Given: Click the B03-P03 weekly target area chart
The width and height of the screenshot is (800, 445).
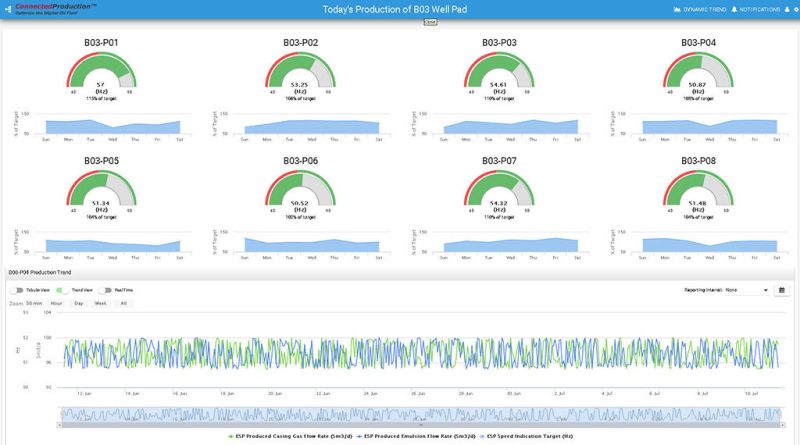Looking at the screenshot, I should click(510, 126).
